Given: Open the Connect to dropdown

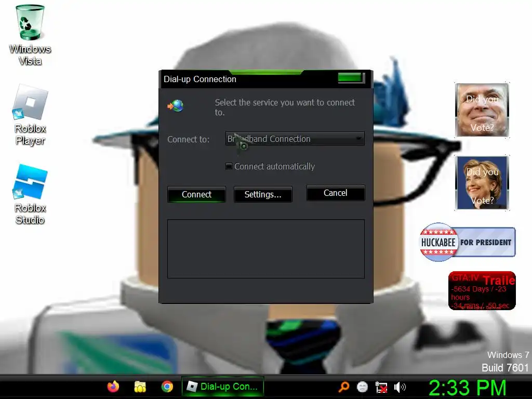Looking at the screenshot, I should click(295, 139).
